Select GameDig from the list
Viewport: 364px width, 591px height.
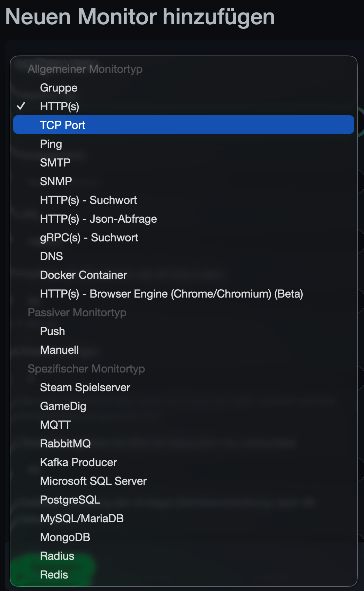tap(63, 406)
